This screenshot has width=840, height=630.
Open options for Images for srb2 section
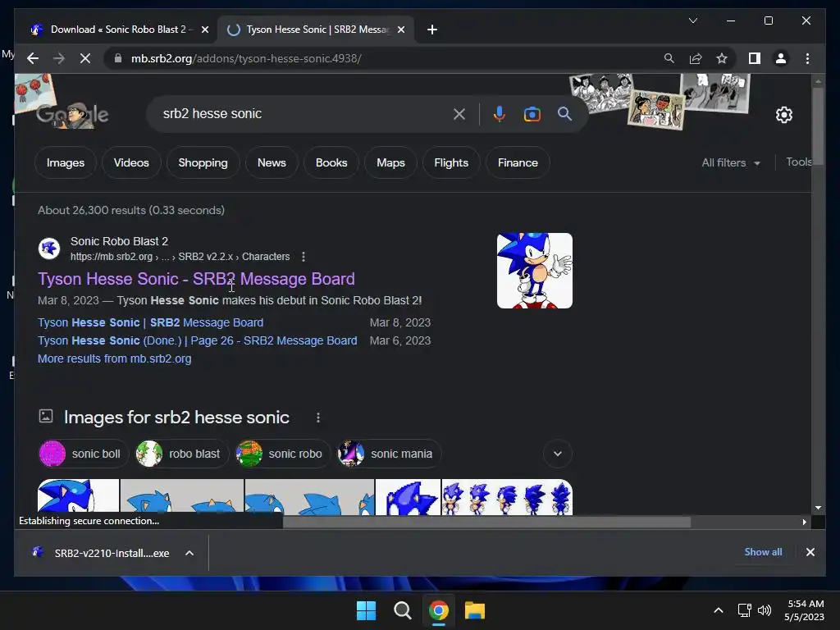318,418
